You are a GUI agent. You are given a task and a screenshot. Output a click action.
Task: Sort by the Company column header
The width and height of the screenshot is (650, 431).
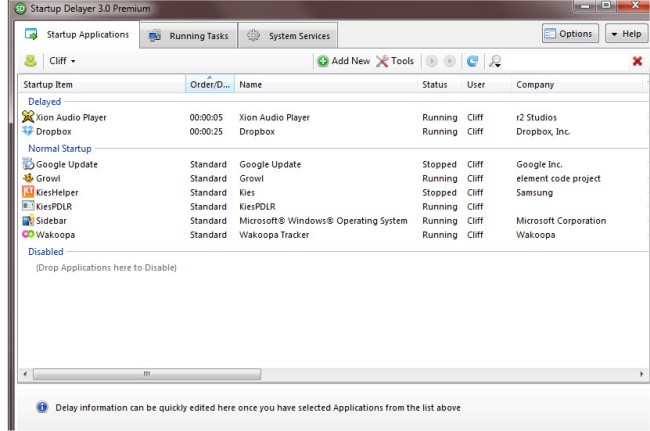[x=578, y=85]
